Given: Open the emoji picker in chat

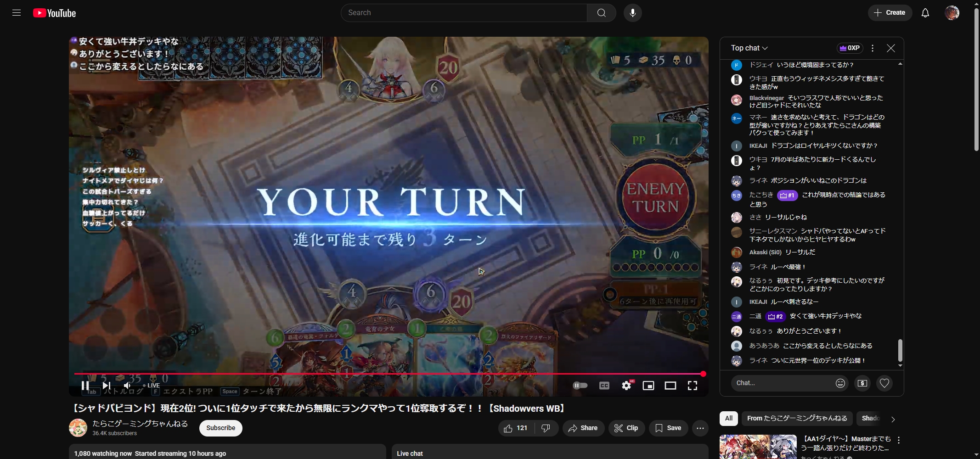Looking at the screenshot, I should point(840,383).
